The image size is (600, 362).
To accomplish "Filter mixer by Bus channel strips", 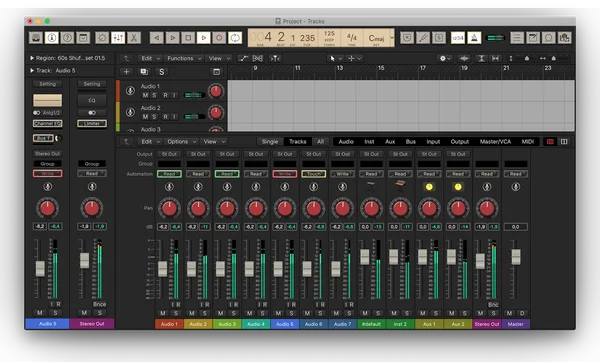I will pos(411,142).
